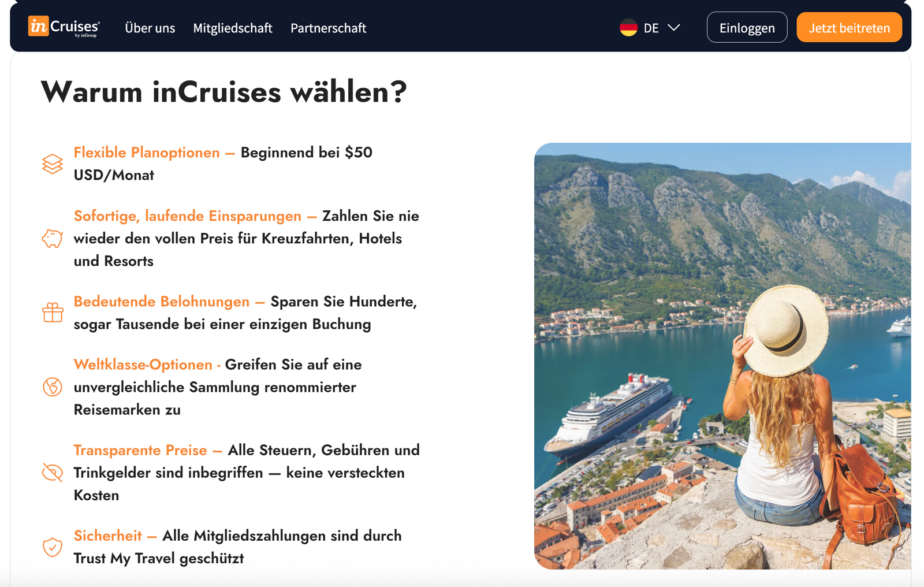Click the gift box icon for Belohnungen
This screenshot has height=587, width=924.
pyautogui.click(x=53, y=313)
